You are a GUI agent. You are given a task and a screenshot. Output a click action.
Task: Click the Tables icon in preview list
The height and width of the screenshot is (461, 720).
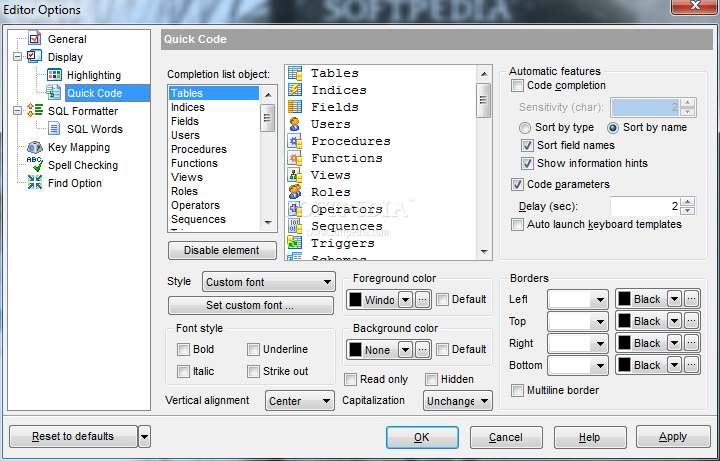coord(295,73)
